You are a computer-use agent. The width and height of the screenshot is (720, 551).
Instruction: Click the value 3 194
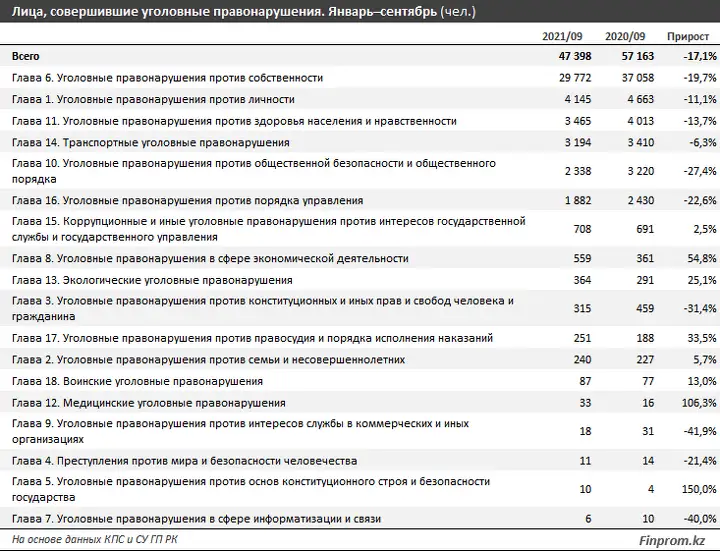click(x=578, y=142)
